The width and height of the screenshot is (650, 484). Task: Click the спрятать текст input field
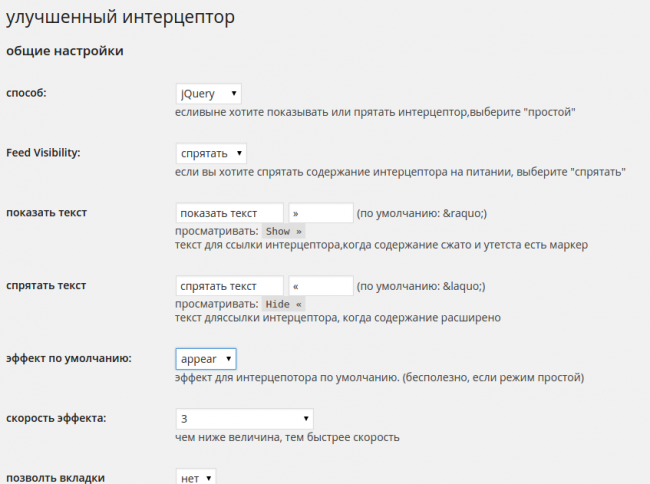tap(229, 286)
